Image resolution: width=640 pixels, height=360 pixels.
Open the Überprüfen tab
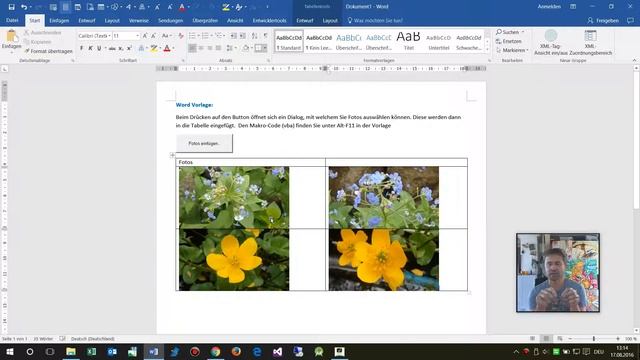pyautogui.click(x=205, y=20)
